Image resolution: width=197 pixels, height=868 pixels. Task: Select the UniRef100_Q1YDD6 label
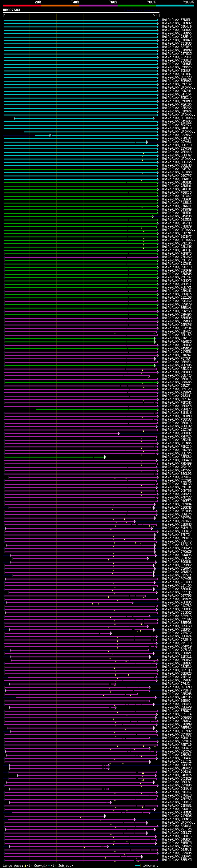point(176,816)
